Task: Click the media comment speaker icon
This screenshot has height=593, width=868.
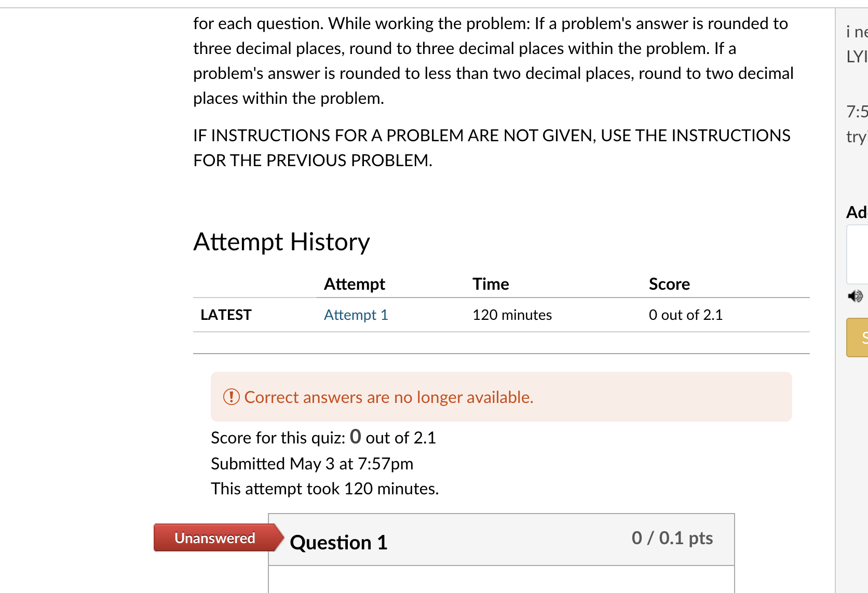Action: click(x=855, y=296)
